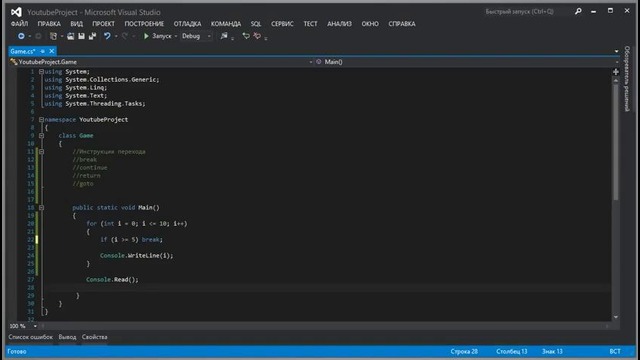The width and height of the screenshot is (640, 360).
Task: Click the Готово status text
Action: [17, 351]
